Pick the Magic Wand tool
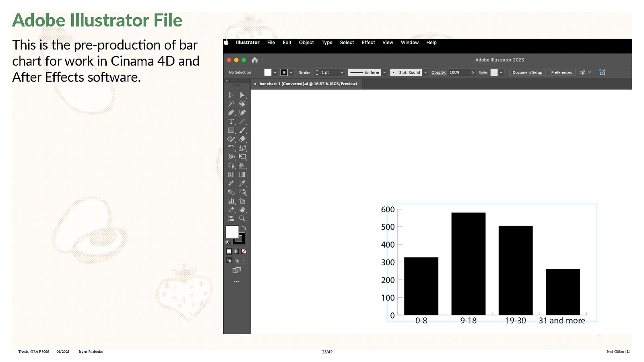Viewport: 644px width, 362px height. click(x=231, y=104)
